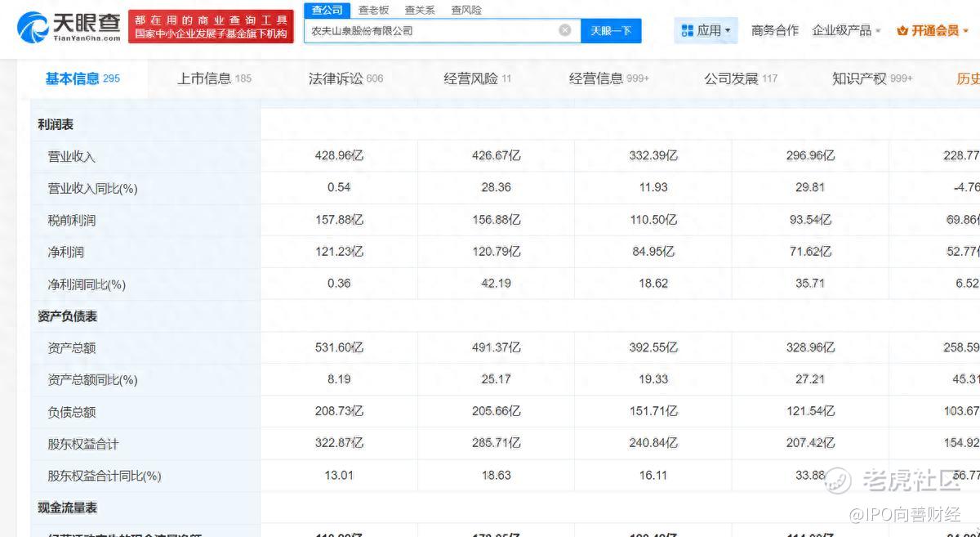Click the 负债总额 row label
This screenshot has height=537, width=980.
click(72, 412)
